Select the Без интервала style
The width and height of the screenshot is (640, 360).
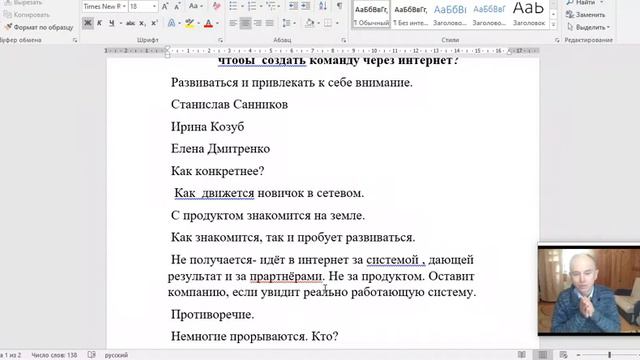(x=411, y=14)
